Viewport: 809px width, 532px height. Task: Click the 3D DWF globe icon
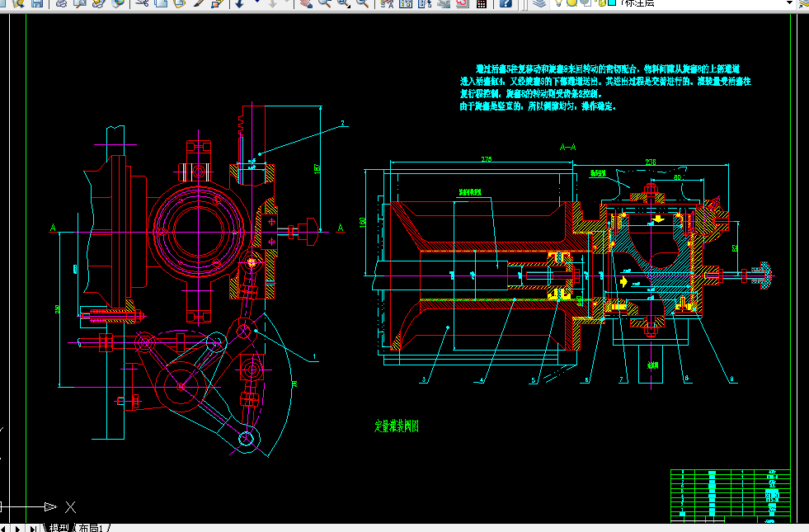(118, 3)
